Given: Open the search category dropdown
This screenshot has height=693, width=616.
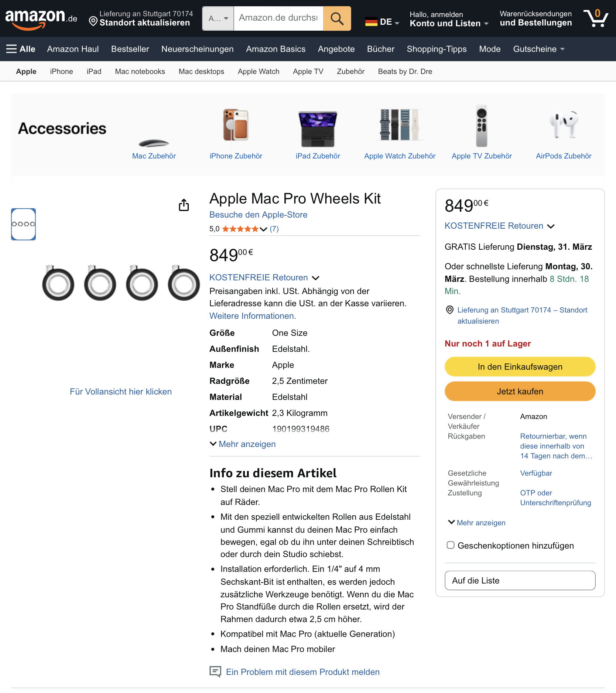Looking at the screenshot, I should click(218, 18).
